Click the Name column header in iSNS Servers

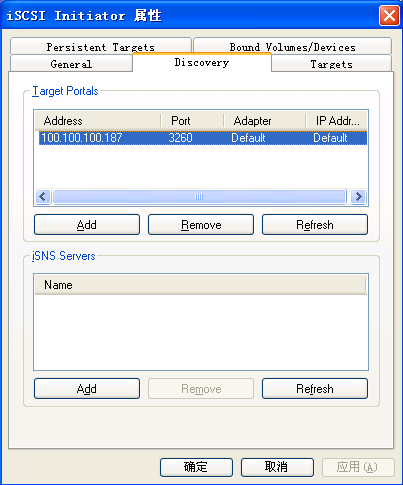point(200,285)
